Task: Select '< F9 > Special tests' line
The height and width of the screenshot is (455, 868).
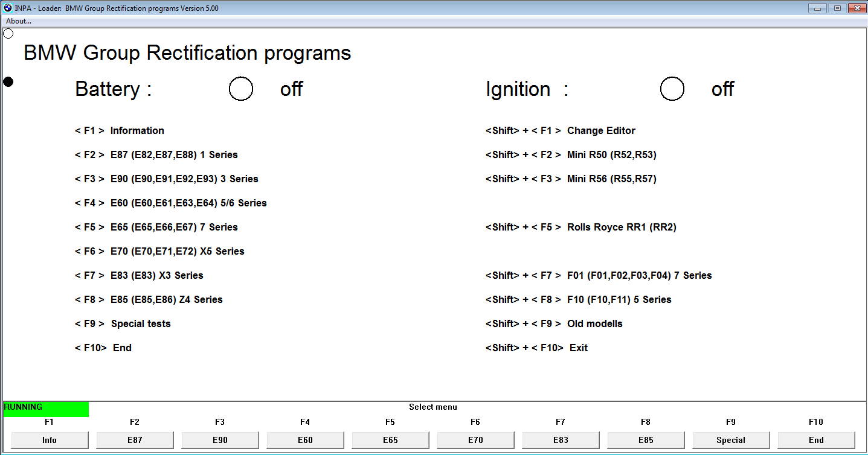Action: pyautogui.click(x=123, y=323)
